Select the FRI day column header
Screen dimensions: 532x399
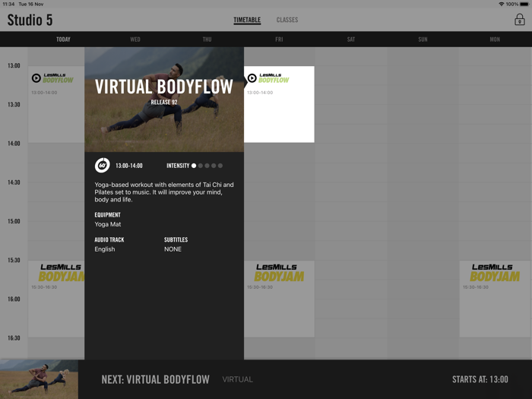click(x=279, y=40)
